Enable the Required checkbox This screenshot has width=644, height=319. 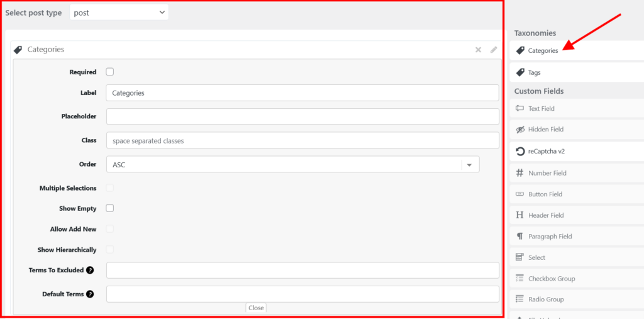click(110, 72)
